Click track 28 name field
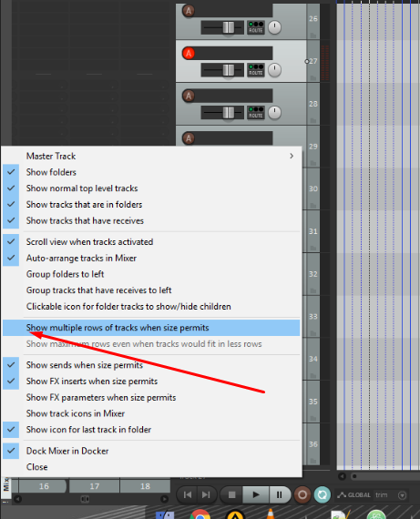 point(234,96)
